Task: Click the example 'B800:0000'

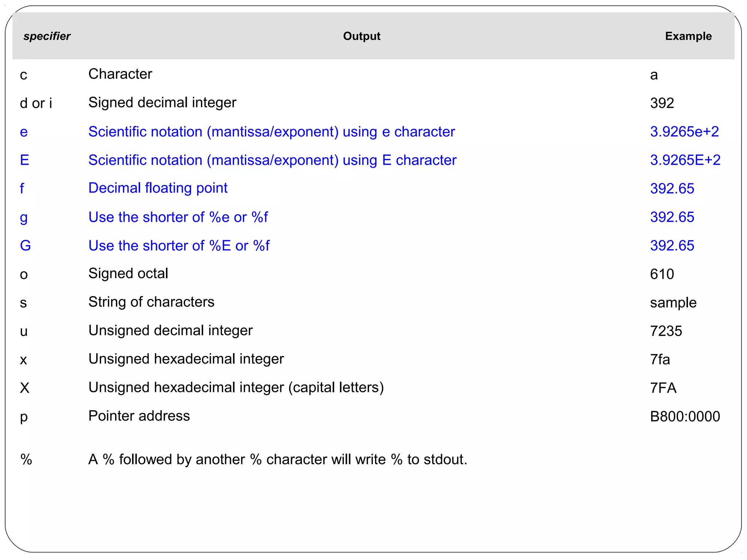Action: pyautogui.click(x=685, y=416)
